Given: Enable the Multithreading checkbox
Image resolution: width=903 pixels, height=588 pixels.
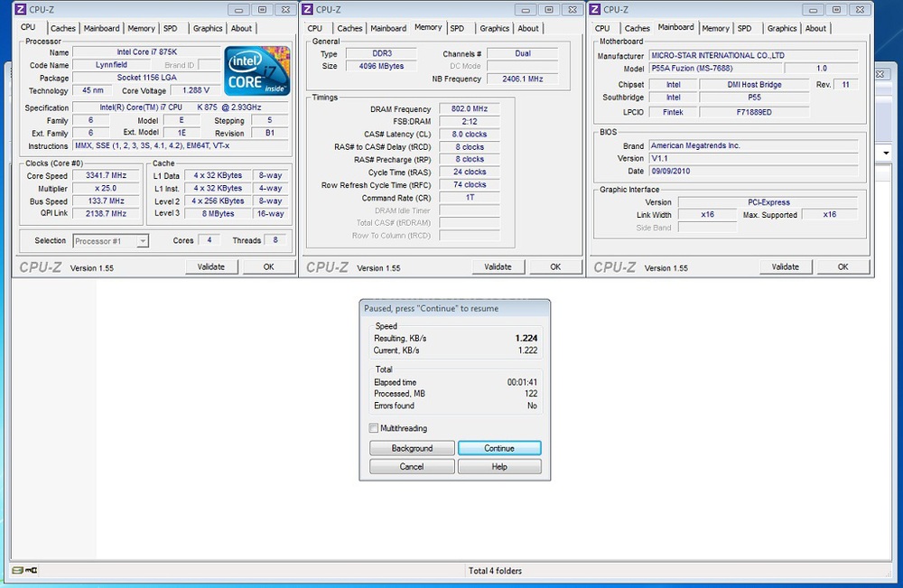Looking at the screenshot, I should click(x=374, y=428).
